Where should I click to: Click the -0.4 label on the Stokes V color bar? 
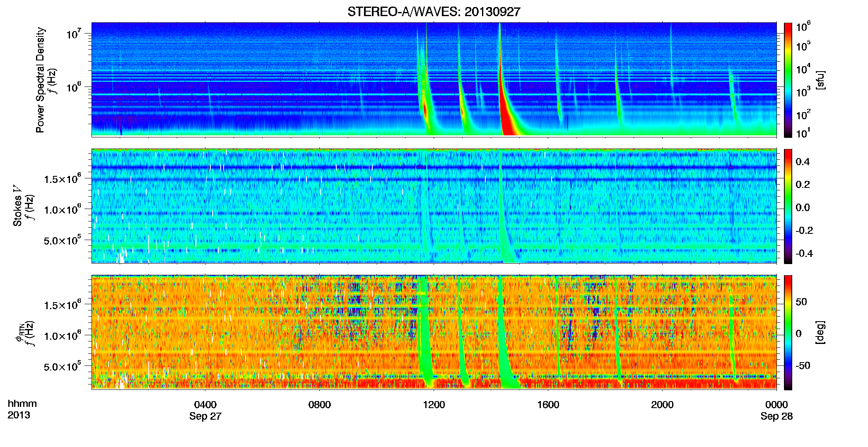coord(804,253)
